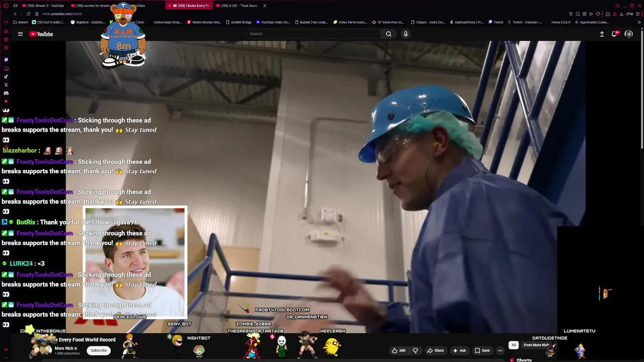The width and height of the screenshot is (644, 362).
Task: Open the 'SAMMI Bridge' bookmark
Action: [238, 22]
